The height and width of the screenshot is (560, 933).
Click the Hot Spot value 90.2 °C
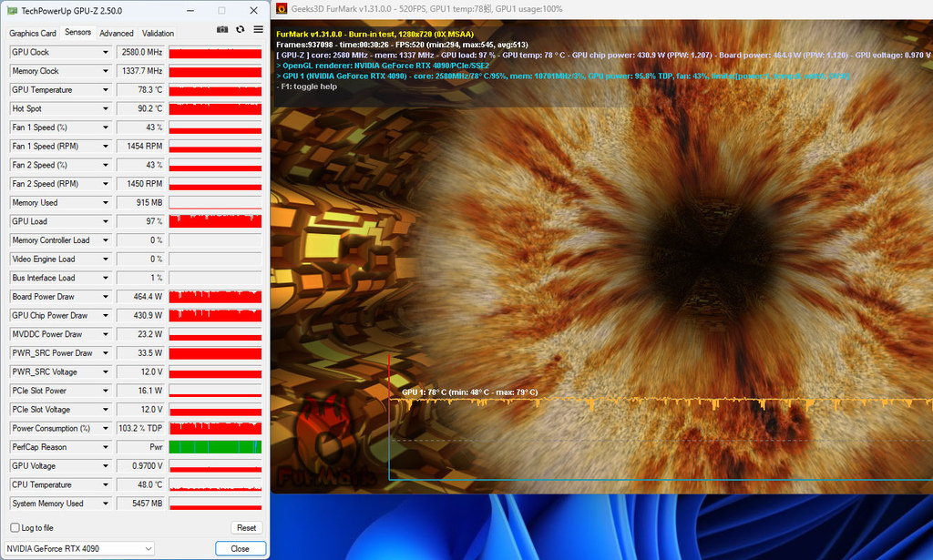141,108
